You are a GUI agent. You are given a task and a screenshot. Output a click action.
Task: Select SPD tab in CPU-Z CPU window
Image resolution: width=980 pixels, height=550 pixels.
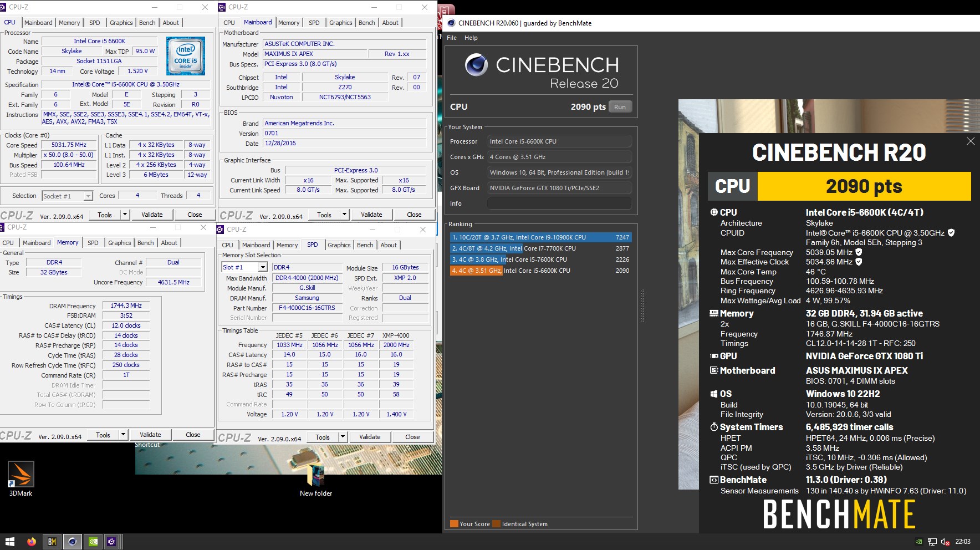tap(95, 23)
